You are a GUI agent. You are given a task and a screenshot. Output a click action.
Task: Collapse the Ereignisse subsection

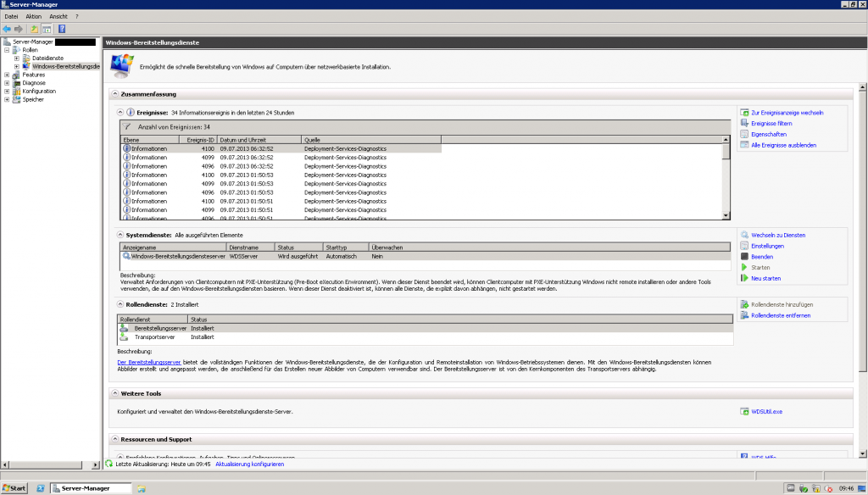click(120, 113)
